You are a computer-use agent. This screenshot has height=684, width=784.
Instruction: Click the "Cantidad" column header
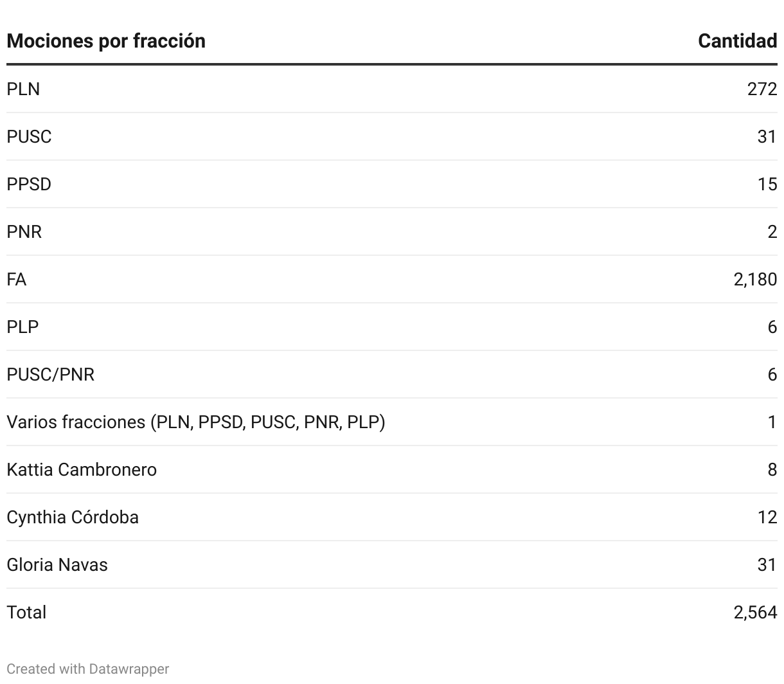737,41
